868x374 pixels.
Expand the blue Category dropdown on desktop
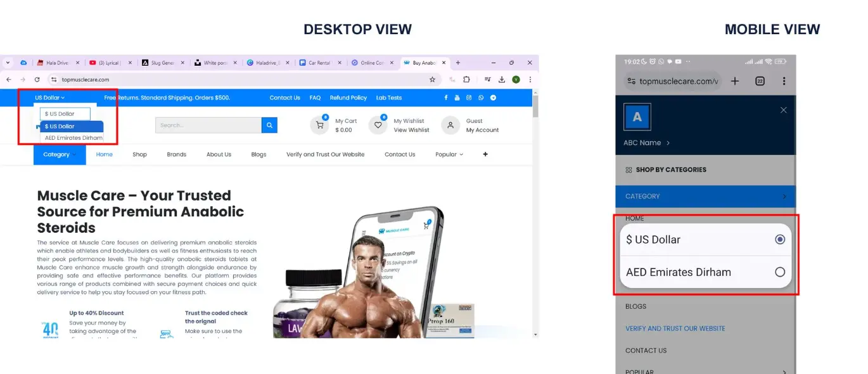[60, 154]
